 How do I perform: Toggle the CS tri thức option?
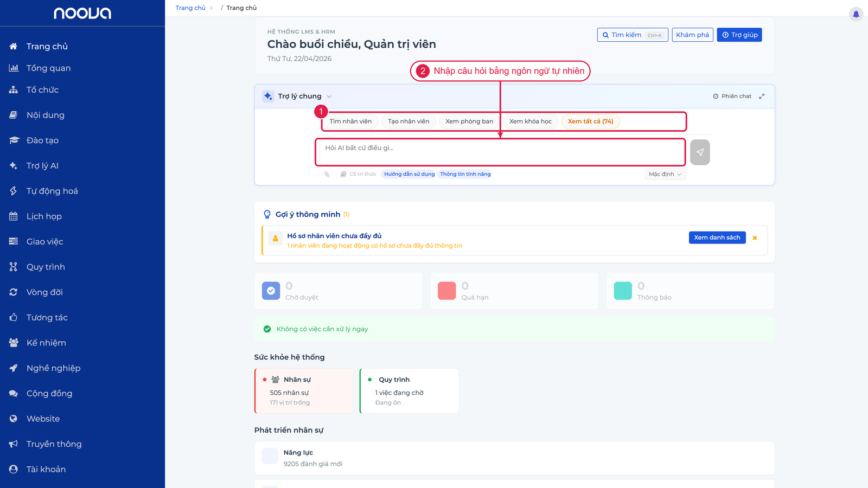coord(358,174)
